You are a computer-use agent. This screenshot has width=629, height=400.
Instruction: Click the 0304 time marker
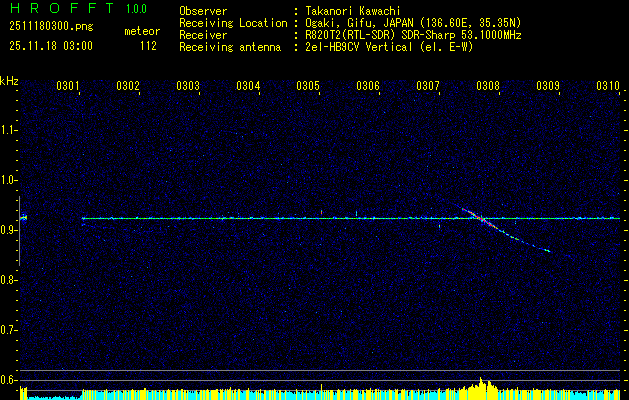coord(248,85)
